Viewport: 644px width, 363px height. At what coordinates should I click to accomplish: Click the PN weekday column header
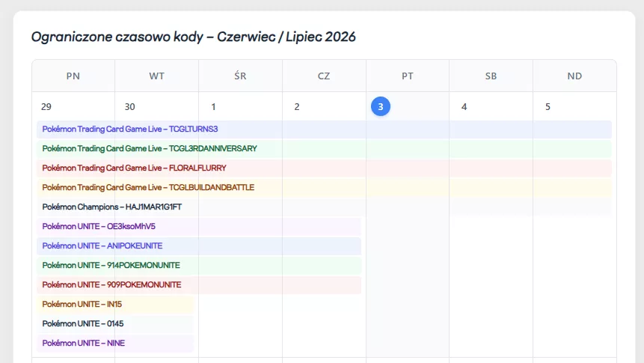pyautogui.click(x=73, y=76)
